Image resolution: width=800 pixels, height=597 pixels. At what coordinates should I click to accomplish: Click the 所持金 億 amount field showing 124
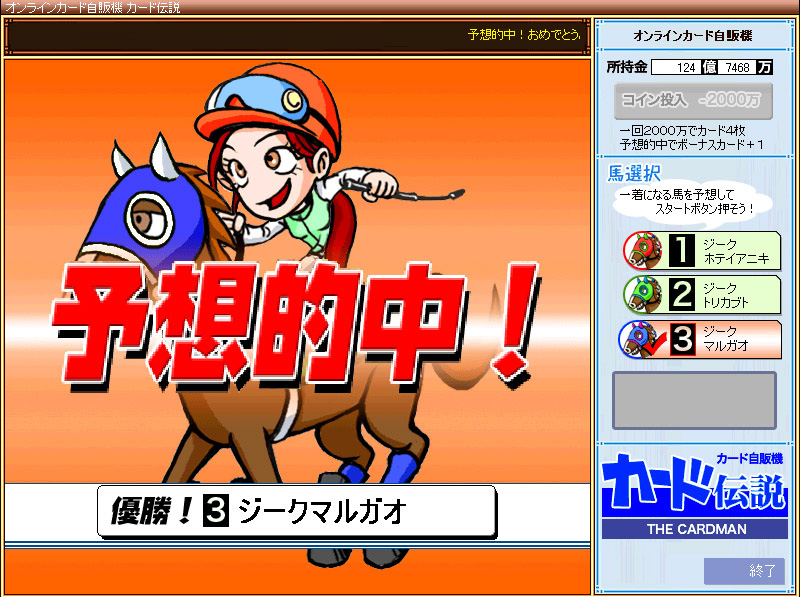677,67
